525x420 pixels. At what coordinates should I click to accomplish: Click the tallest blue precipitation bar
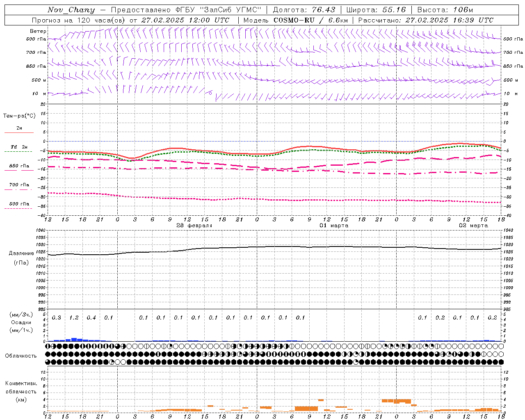pos(74,339)
